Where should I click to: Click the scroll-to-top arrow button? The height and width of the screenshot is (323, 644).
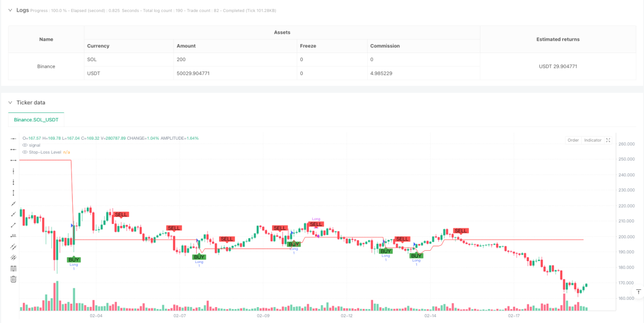click(639, 292)
